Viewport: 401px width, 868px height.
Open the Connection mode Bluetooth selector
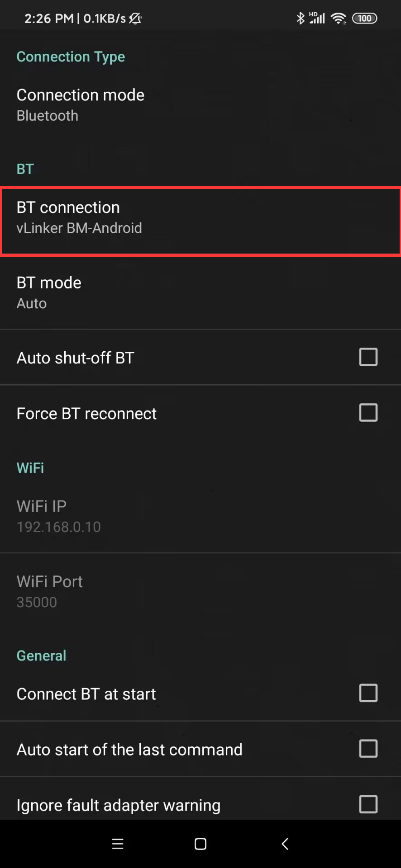pos(200,105)
